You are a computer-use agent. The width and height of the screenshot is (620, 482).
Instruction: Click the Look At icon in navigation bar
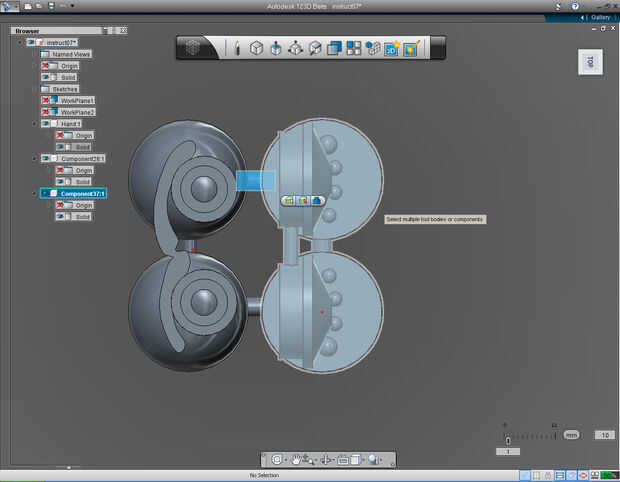point(326,460)
